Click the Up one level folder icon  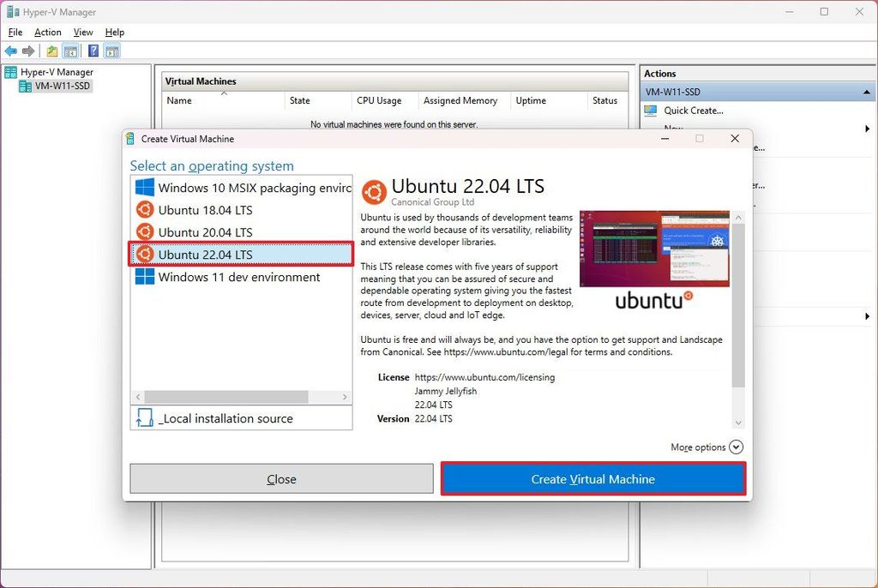(52, 51)
